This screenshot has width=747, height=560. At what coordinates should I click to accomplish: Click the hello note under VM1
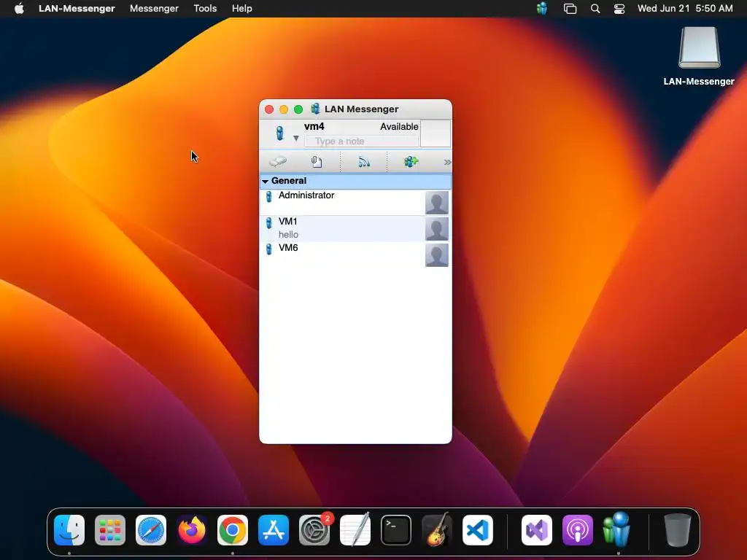click(288, 234)
